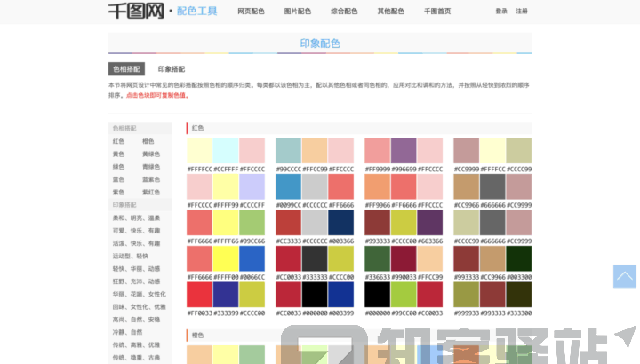Viewport: 640px width, 364px height.
Task: Go to 综合配色 in the top navigation
Action: coord(344,12)
